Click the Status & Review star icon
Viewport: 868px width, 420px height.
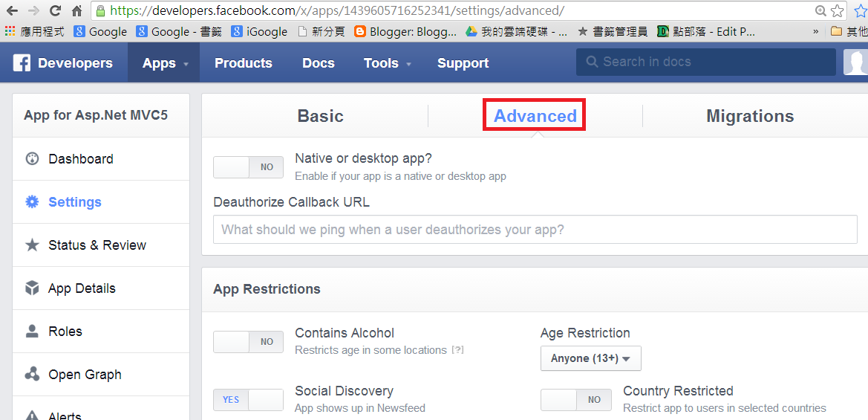click(x=32, y=245)
